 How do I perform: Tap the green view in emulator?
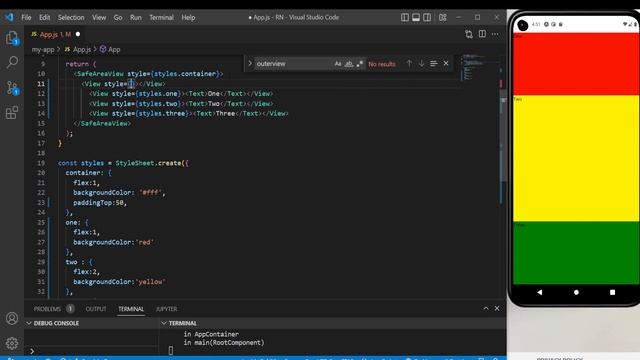click(576, 253)
